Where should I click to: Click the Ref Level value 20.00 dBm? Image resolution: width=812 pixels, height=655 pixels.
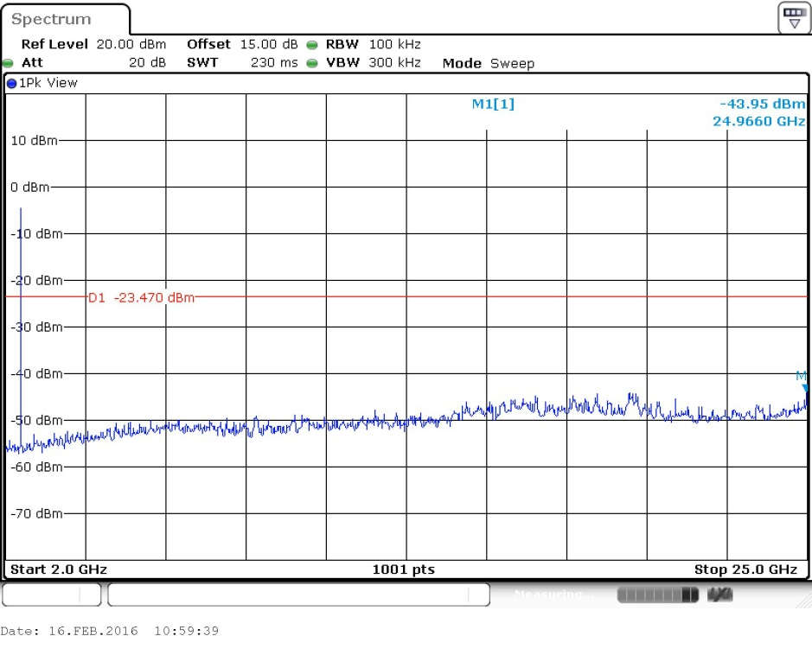pyautogui.click(x=131, y=44)
